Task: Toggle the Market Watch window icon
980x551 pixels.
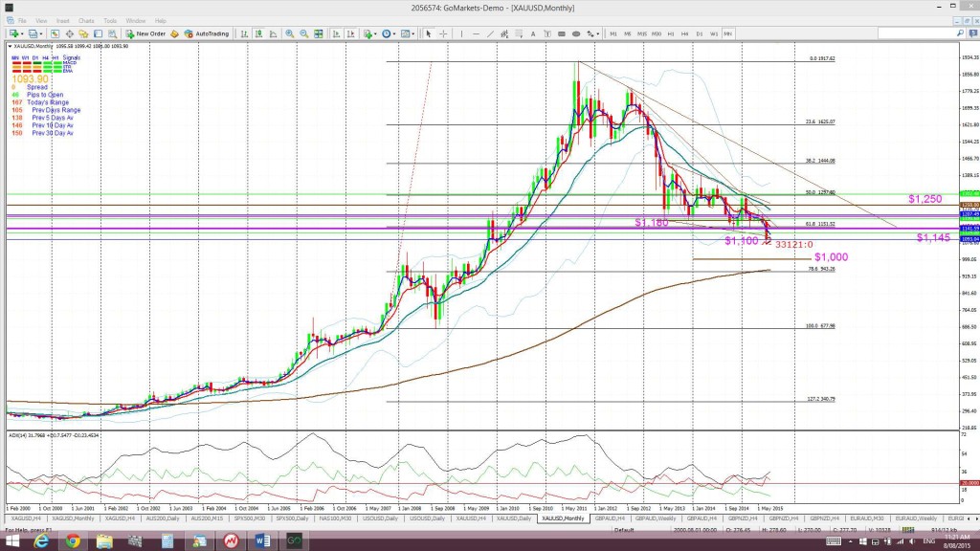Action: pos(55,33)
